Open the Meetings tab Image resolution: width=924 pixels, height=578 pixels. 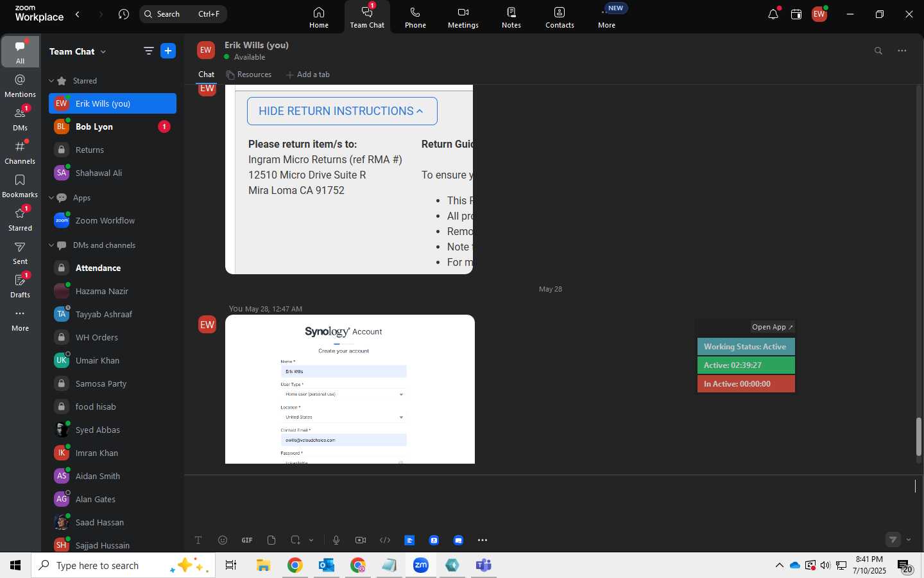(463, 17)
